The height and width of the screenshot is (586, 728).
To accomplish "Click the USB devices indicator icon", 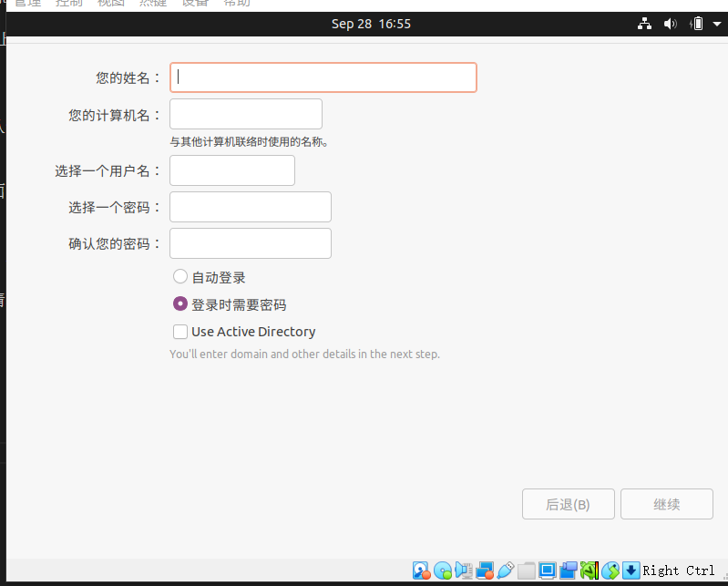I will tap(506, 571).
